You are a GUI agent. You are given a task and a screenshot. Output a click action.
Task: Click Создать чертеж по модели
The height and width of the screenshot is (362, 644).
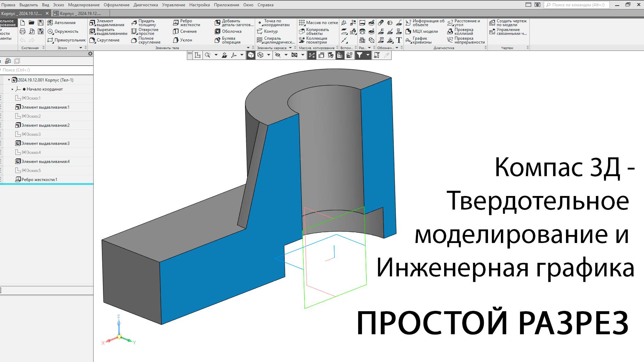coord(508,23)
